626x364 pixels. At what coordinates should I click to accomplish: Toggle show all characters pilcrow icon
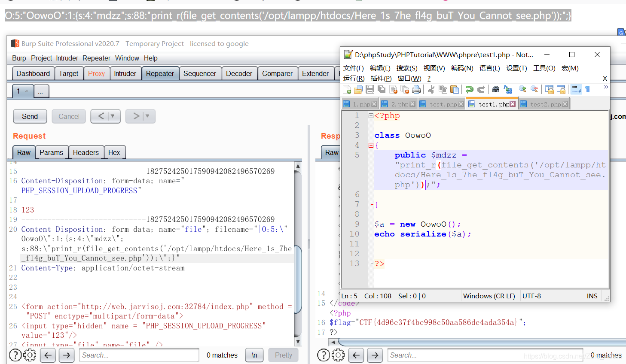[x=588, y=89]
